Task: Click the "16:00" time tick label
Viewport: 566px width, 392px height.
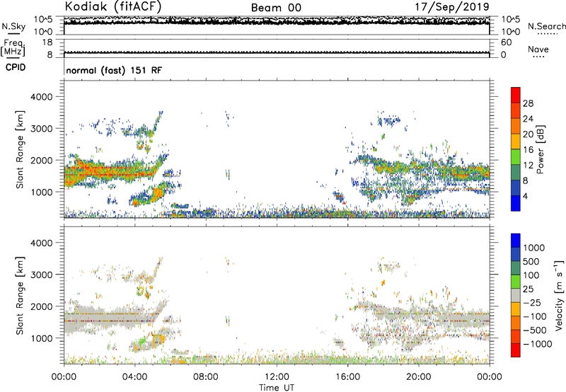Action: pos(347,377)
